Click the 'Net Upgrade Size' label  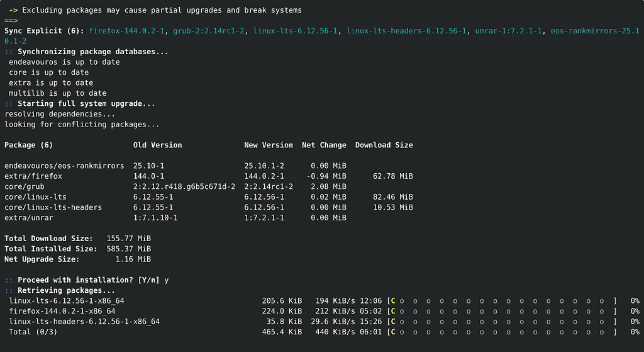click(42, 259)
